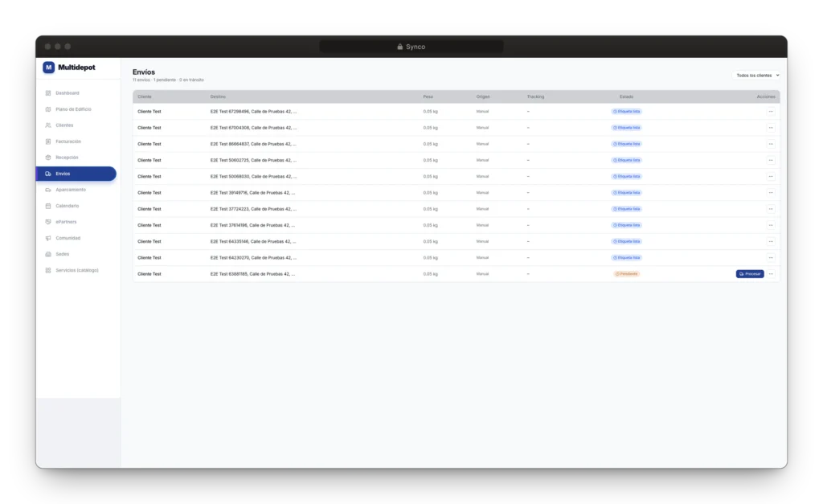Click Procesar for the pending shipment

(750, 274)
